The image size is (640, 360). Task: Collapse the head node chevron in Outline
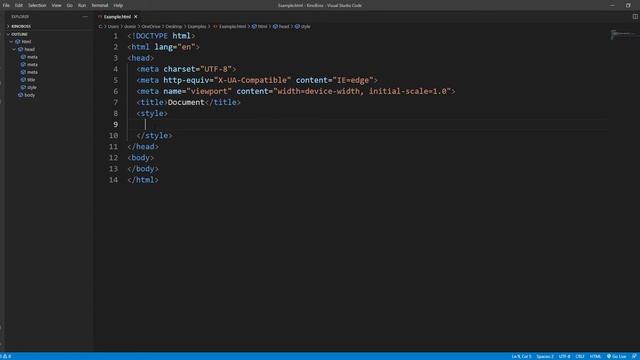[14, 49]
